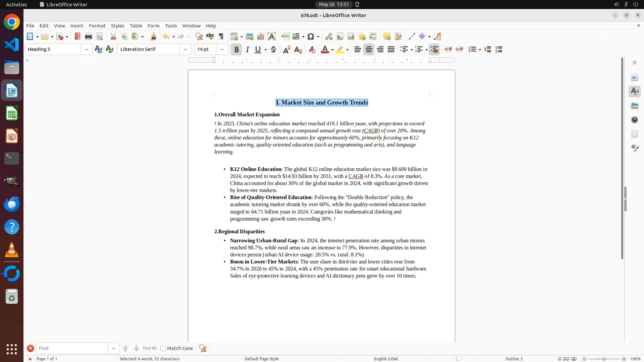Open the Format menu

pos(97,26)
